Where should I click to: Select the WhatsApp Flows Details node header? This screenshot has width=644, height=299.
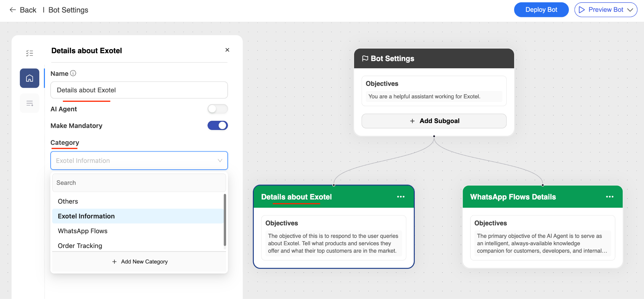(x=543, y=197)
